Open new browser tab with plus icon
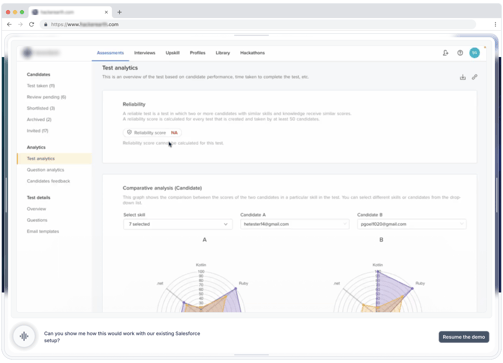Screen dimensions: 503x363 119,12
